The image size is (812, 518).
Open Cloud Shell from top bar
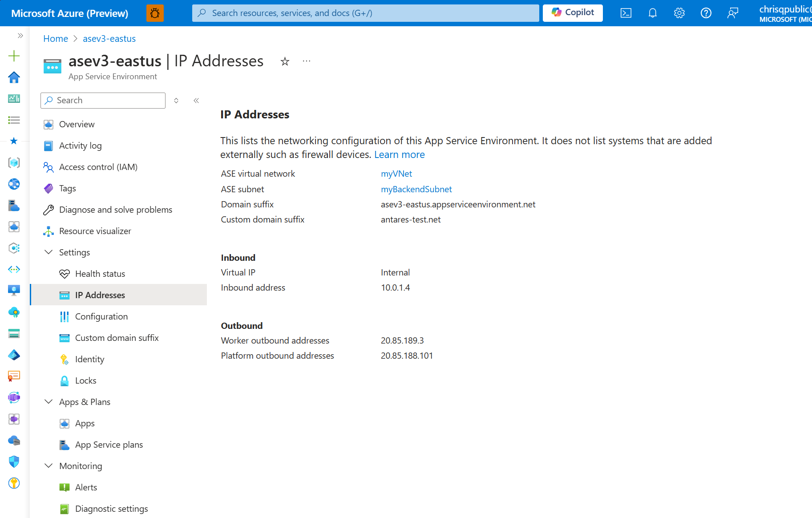pyautogui.click(x=626, y=13)
